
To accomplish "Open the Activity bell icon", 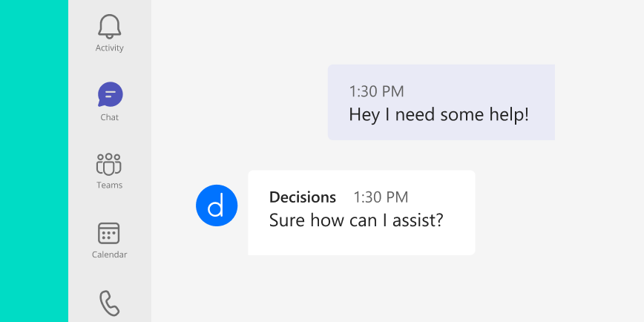I will click(109, 27).
